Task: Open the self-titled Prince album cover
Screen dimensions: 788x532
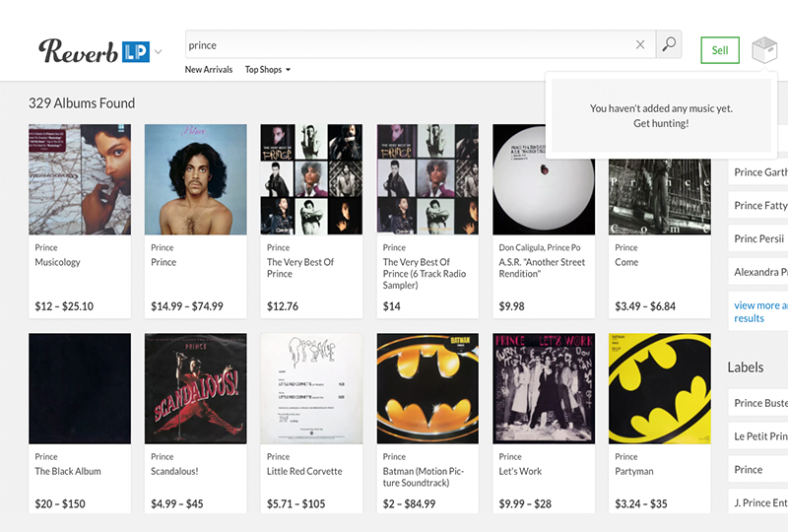Action: click(x=195, y=179)
